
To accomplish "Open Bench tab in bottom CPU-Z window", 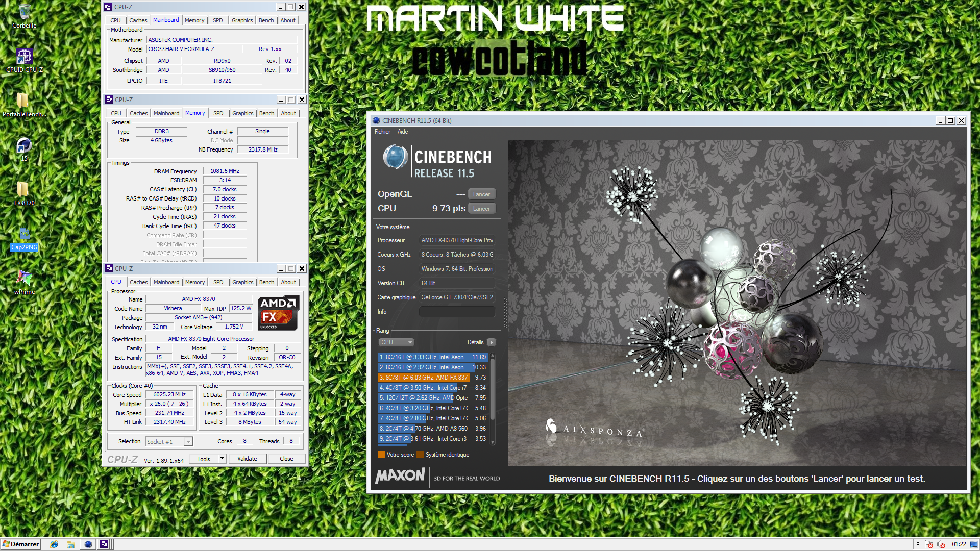I will pyautogui.click(x=266, y=282).
